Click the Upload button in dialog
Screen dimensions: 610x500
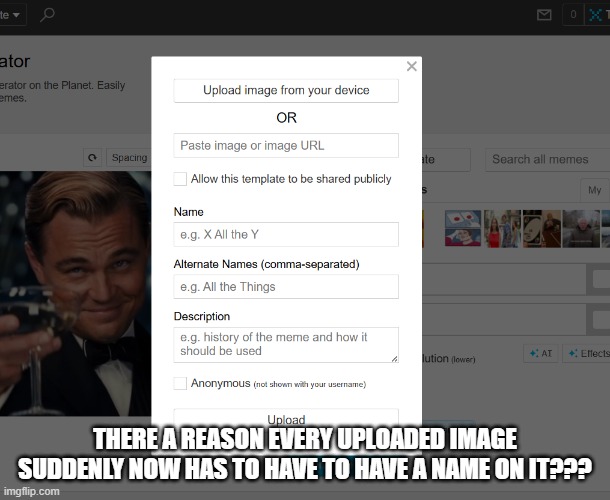click(286, 419)
